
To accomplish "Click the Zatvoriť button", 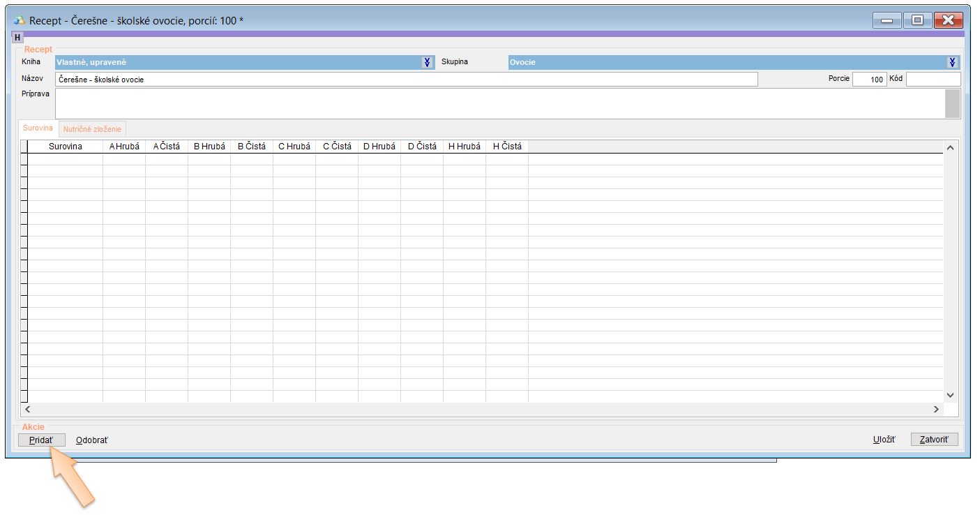I will point(934,440).
